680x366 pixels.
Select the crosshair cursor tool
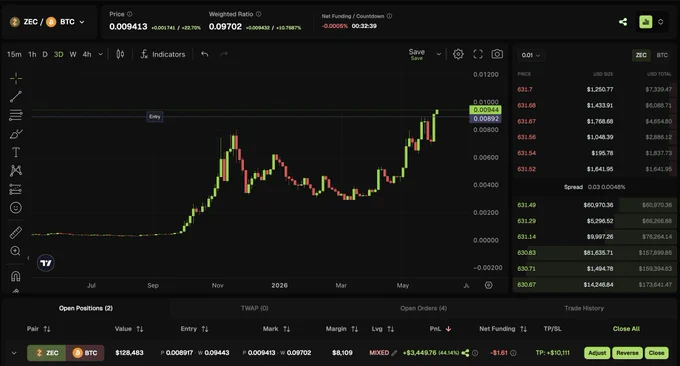[16, 78]
